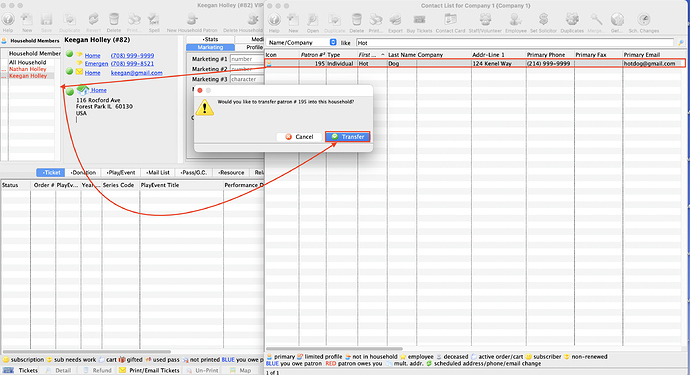Click Merge wand icon in Contact List
The image size is (690, 375).
click(596, 19)
